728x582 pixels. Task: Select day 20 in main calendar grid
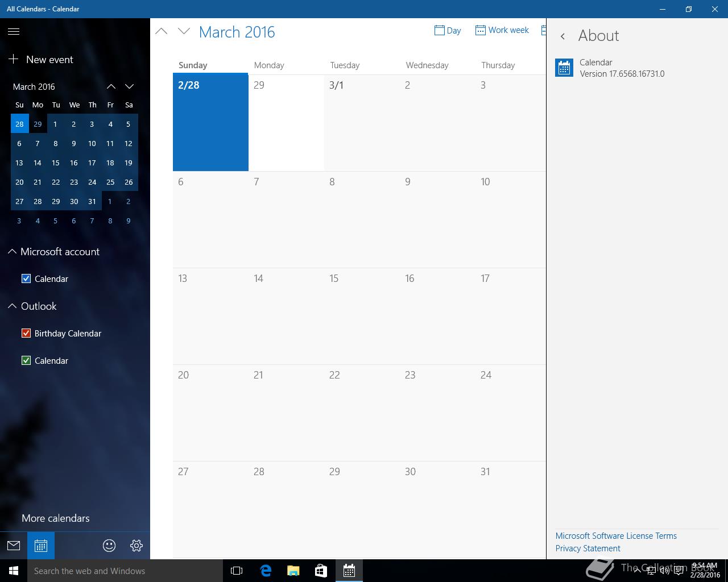pos(210,413)
